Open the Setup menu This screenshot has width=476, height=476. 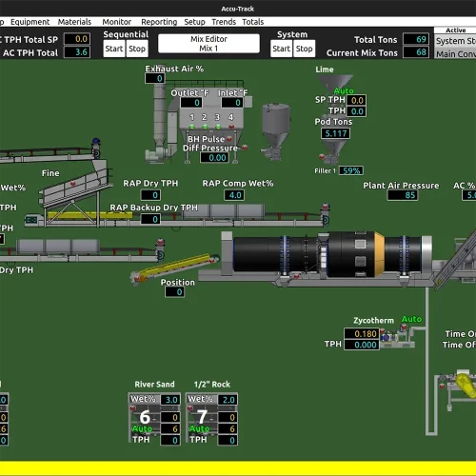[x=194, y=22]
